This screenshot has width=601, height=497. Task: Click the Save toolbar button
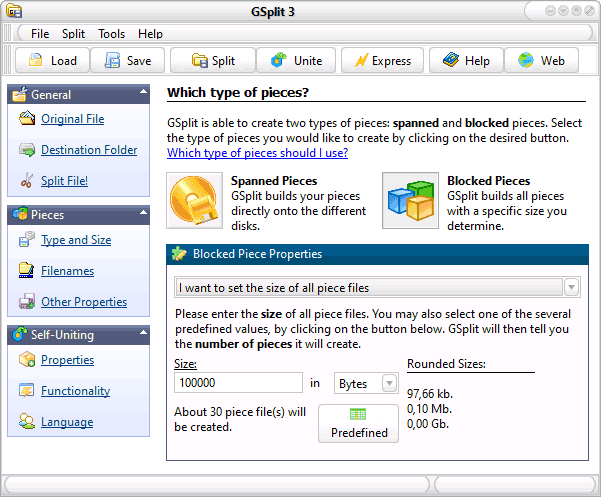(x=128, y=61)
